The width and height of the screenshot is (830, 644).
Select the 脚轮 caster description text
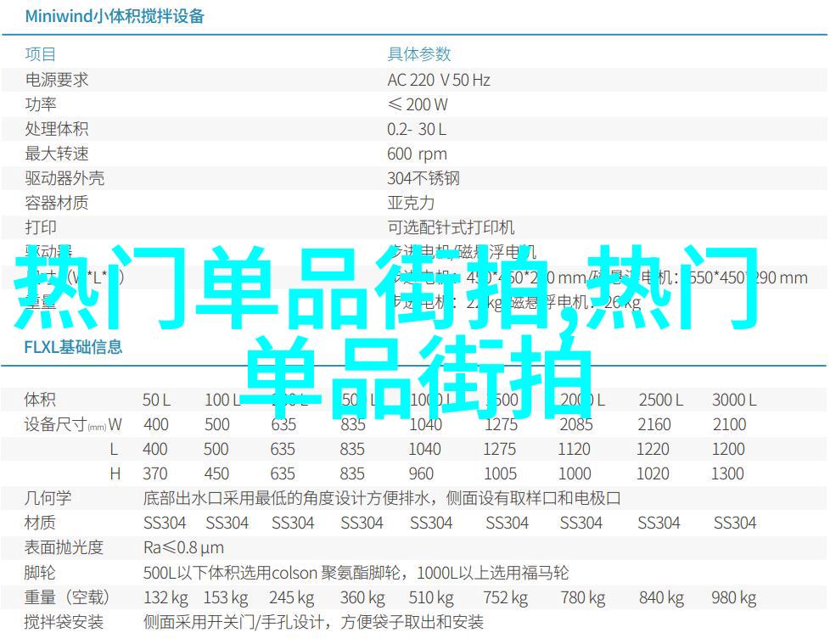pos(356,573)
